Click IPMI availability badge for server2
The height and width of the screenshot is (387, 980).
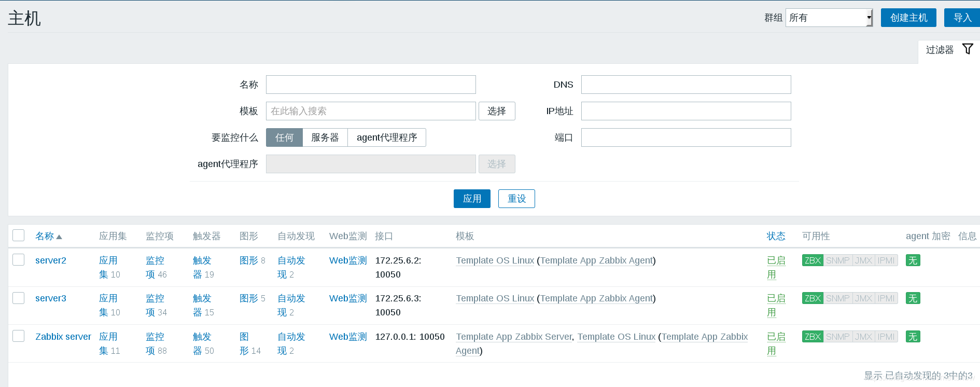tap(887, 260)
